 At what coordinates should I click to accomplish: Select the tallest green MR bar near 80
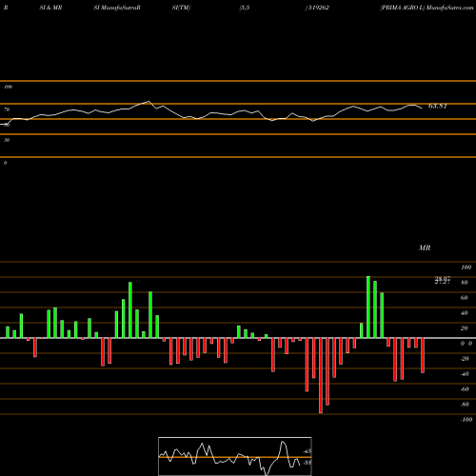click(368, 307)
